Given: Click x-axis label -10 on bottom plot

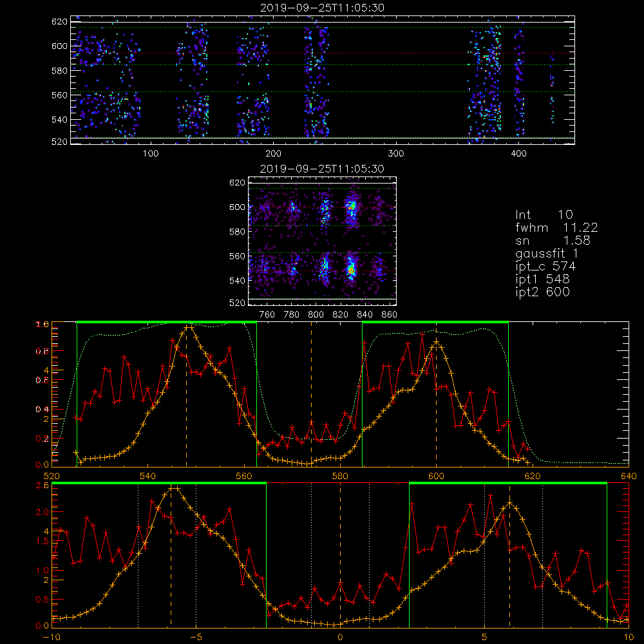Looking at the screenshot, I should 52,638.
